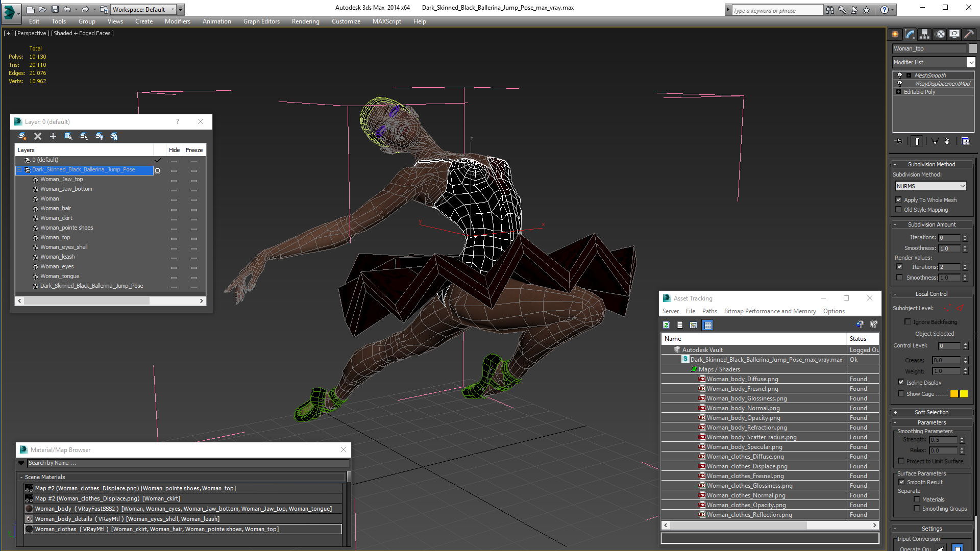Toggle Separate by Materials checkbox
This screenshot has height=551, width=980.
tap(917, 499)
